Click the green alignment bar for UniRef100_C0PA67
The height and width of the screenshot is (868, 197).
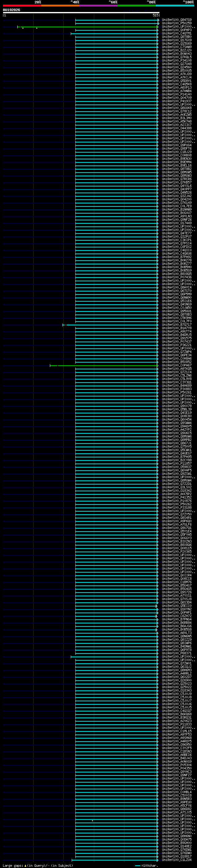tap(104, 365)
